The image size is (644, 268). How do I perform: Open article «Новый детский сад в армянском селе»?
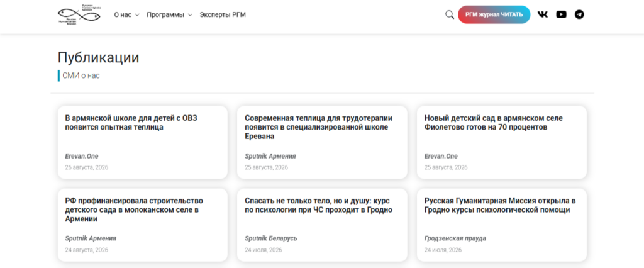point(494,123)
